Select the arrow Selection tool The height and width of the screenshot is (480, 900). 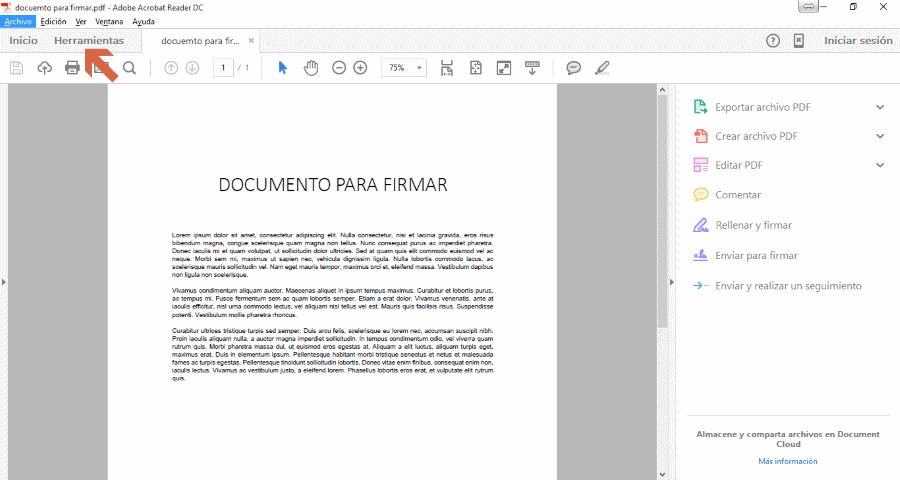click(282, 68)
